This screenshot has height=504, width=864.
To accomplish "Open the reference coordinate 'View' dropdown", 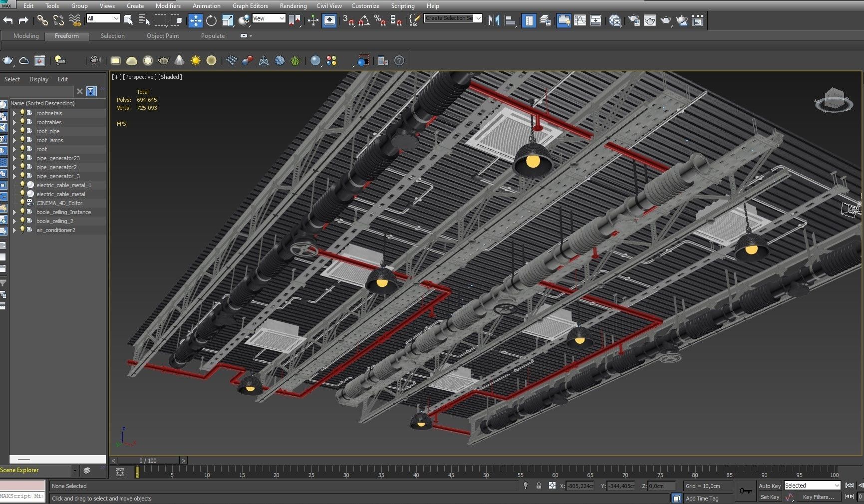I will coord(269,18).
